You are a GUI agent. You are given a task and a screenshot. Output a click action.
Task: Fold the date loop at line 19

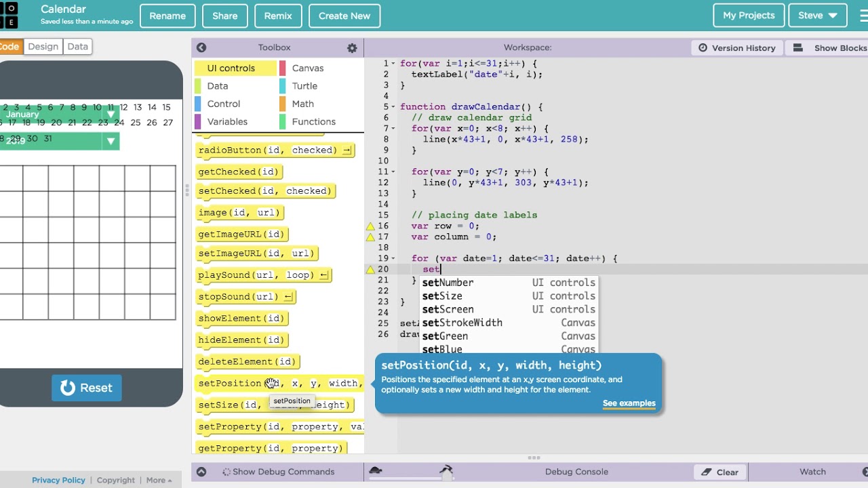[x=393, y=258]
